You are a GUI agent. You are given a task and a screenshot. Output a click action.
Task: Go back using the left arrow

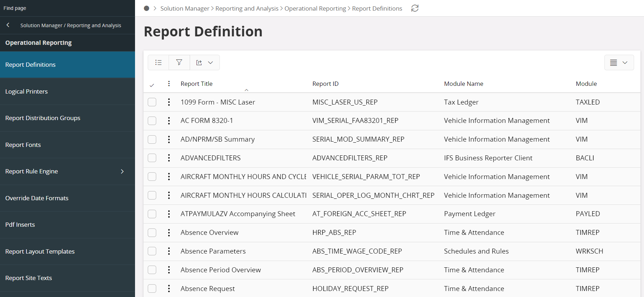tap(8, 25)
